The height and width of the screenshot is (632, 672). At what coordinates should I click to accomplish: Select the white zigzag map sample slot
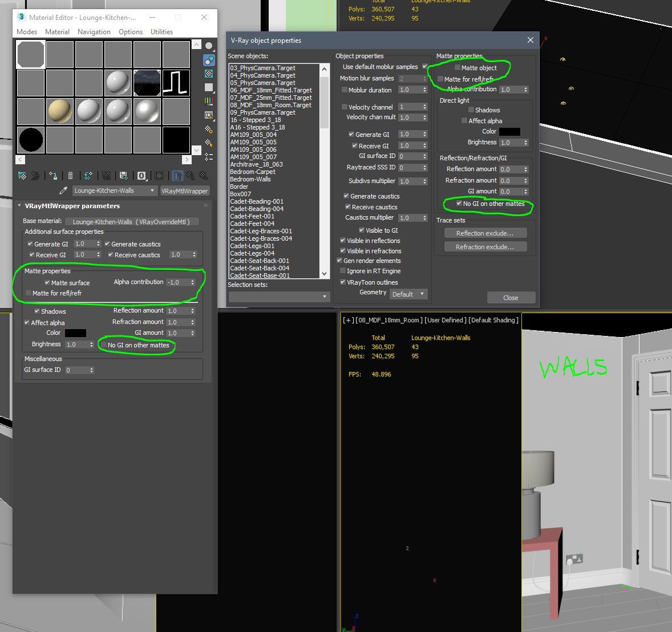(x=176, y=82)
